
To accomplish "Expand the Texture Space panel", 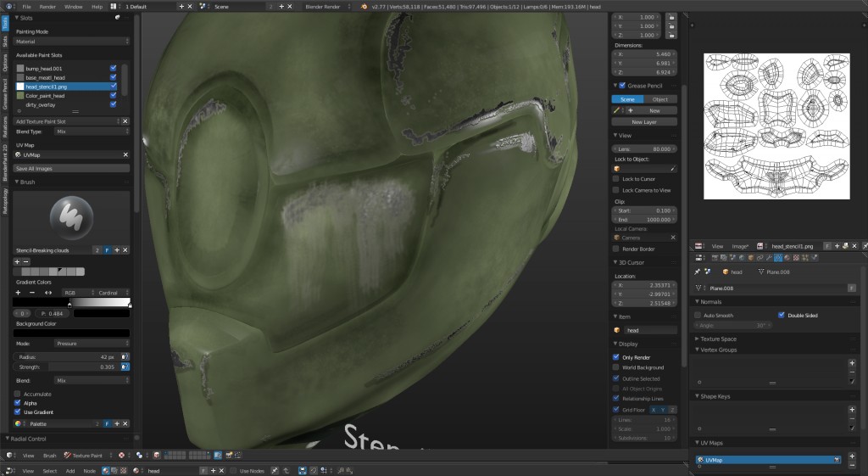I will (x=718, y=339).
